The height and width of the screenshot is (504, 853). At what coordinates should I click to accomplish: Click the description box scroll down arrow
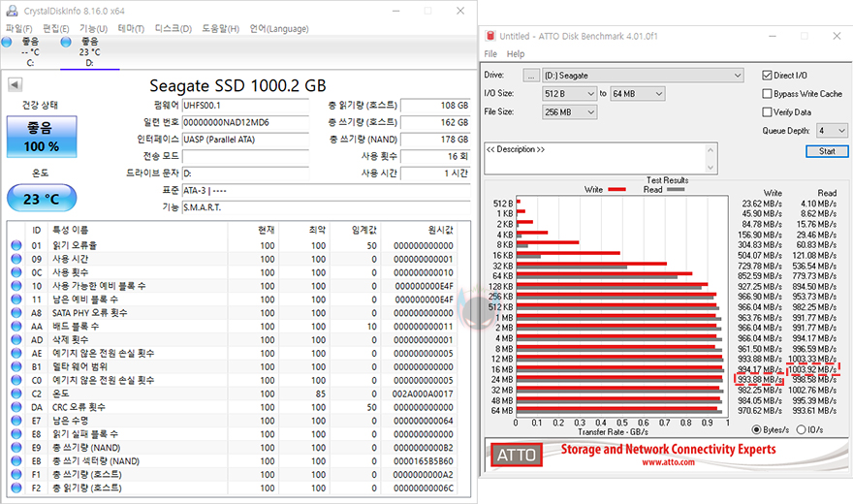(x=711, y=168)
